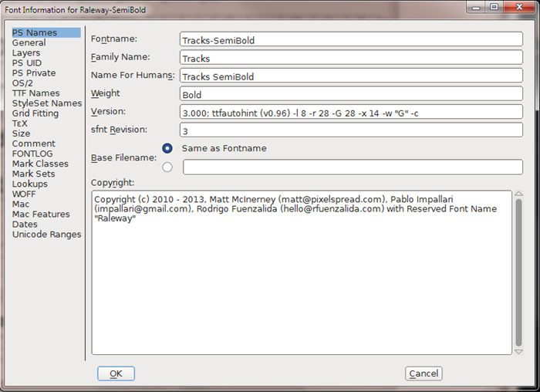Click the Version input field
Image resolution: width=540 pixels, height=392 pixels.
351,112
